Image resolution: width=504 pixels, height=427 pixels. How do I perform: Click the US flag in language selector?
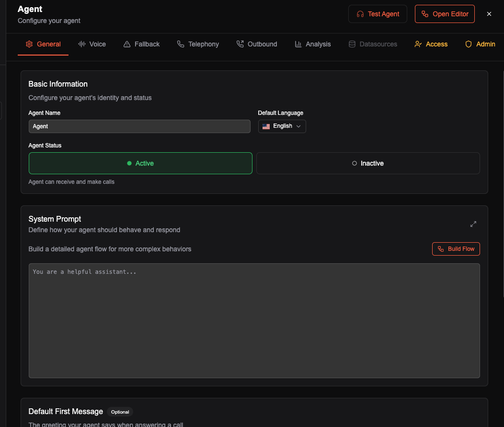pyautogui.click(x=266, y=126)
